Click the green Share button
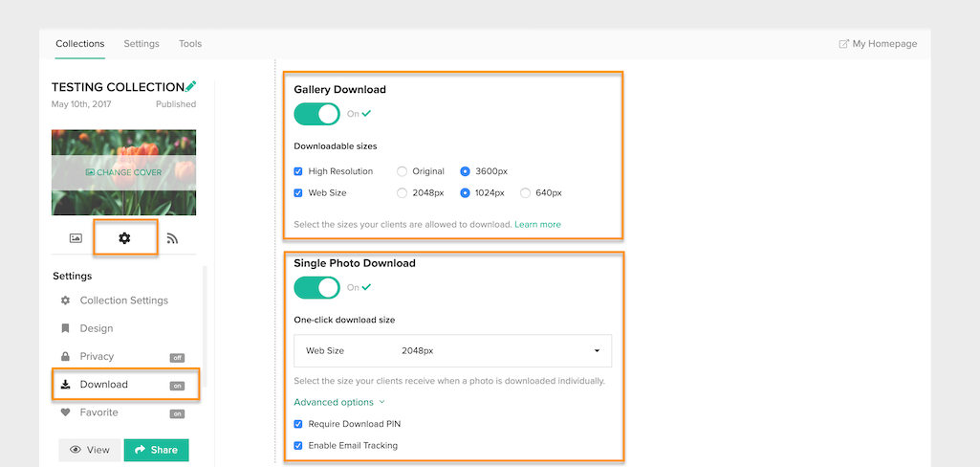The height and width of the screenshot is (467, 980). pyautogui.click(x=156, y=450)
